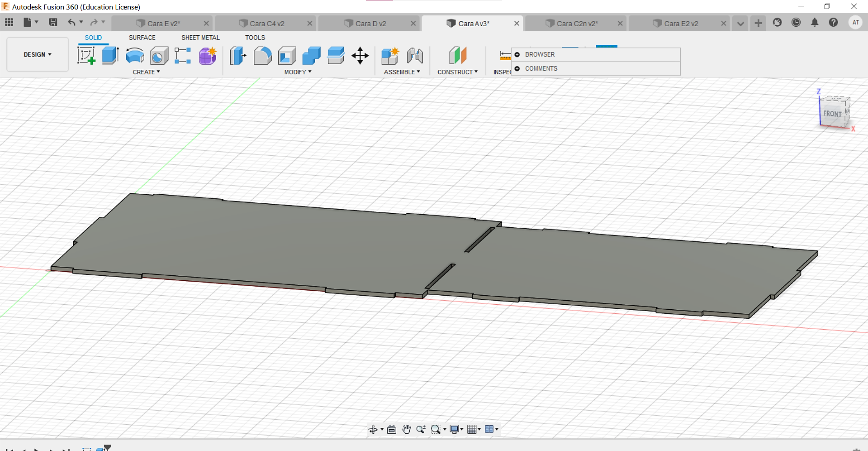
Task: Redo the last undone action
Action: tap(94, 22)
